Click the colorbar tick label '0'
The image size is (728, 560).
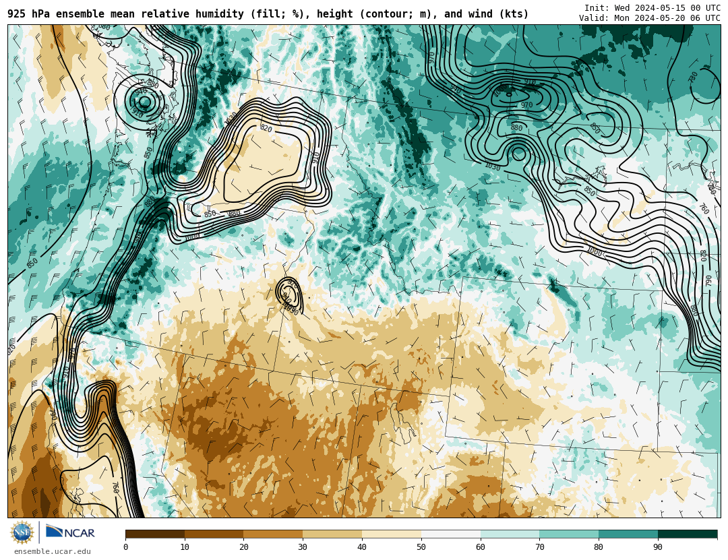(x=126, y=547)
